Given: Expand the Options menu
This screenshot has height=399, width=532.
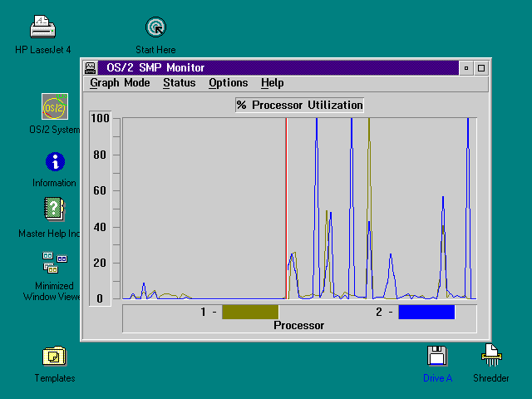Looking at the screenshot, I should (x=228, y=83).
